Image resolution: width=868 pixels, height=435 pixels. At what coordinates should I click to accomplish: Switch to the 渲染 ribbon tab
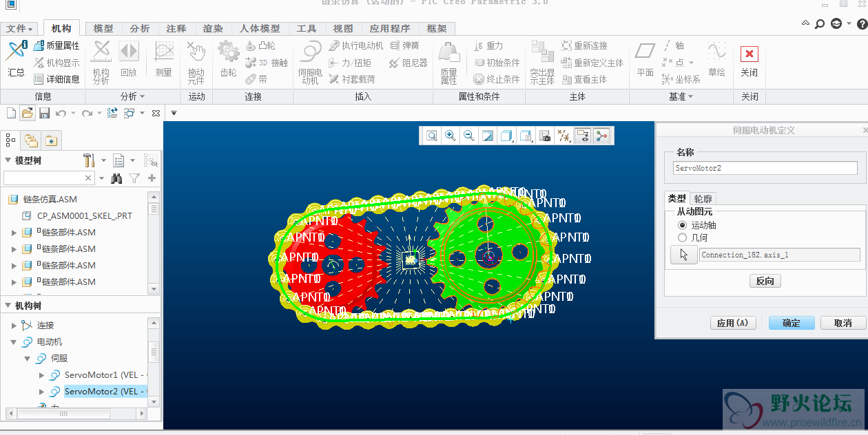click(213, 29)
